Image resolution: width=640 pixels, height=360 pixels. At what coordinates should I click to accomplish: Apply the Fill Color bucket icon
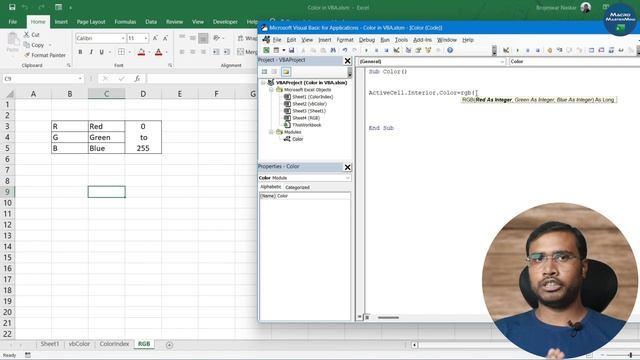tap(141, 52)
